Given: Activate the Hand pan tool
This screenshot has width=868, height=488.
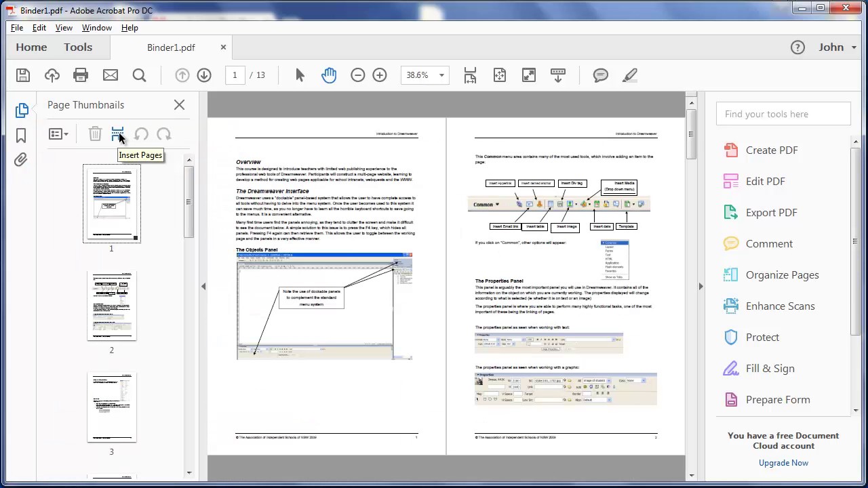Looking at the screenshot, I should pyautogui.click(x=329, y=75).
